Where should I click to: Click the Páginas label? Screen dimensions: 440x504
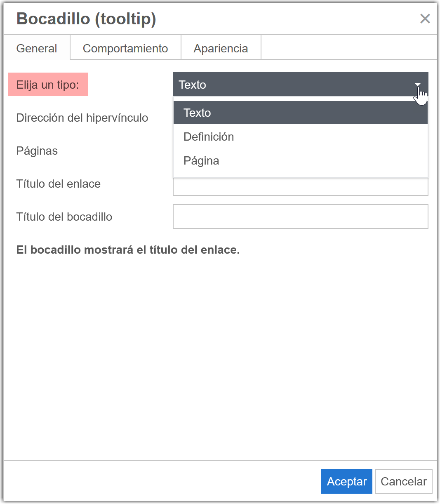click(x=37, y=151)
